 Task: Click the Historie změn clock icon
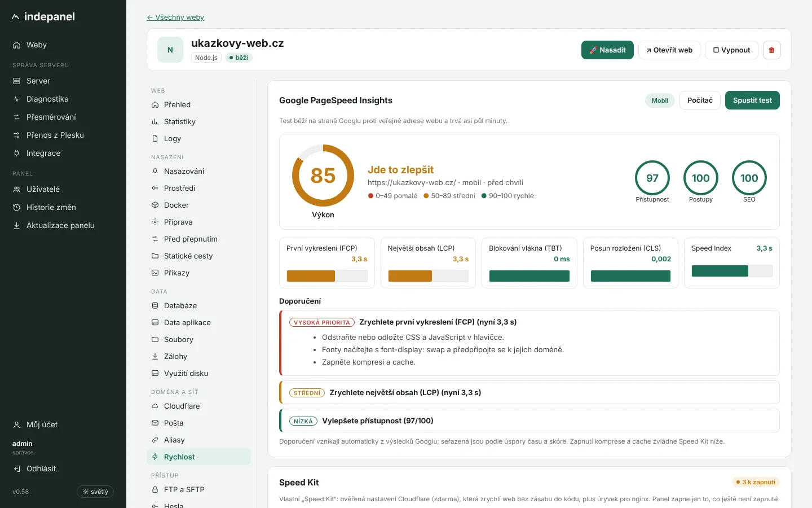[x=17, y=208]
